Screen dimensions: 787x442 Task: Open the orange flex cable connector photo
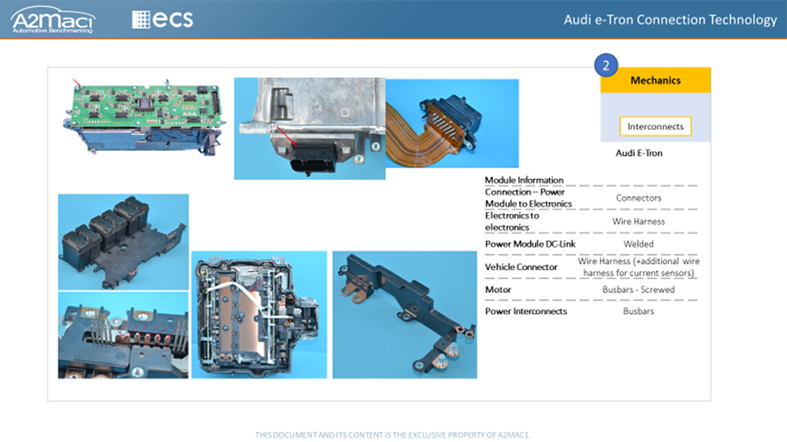tap(452, 123)
